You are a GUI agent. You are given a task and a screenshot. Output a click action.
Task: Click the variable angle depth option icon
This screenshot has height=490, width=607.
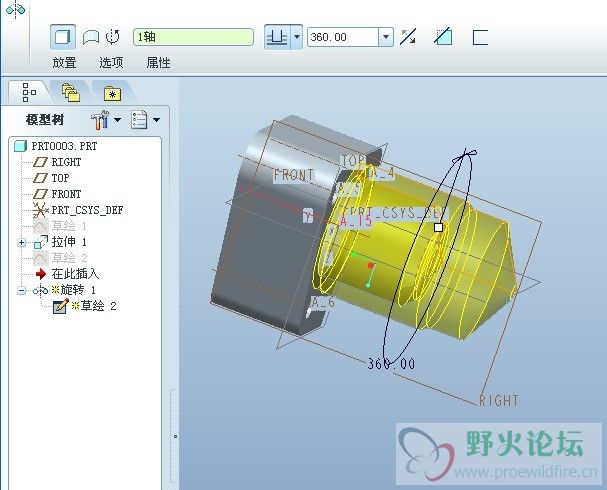coord(277,37)
